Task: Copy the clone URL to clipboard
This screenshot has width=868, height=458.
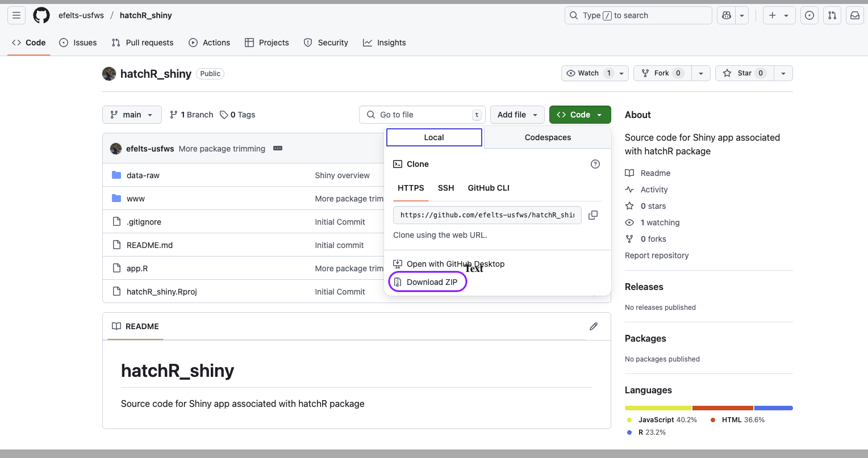Action: click(593, 215)
